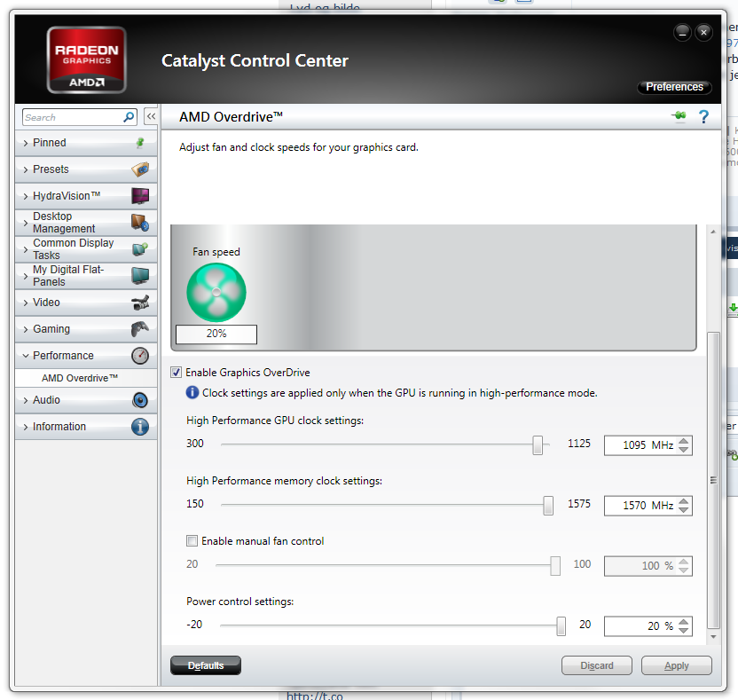
Task: Click the HydraVision monitor icon
Action: [140, 196]
